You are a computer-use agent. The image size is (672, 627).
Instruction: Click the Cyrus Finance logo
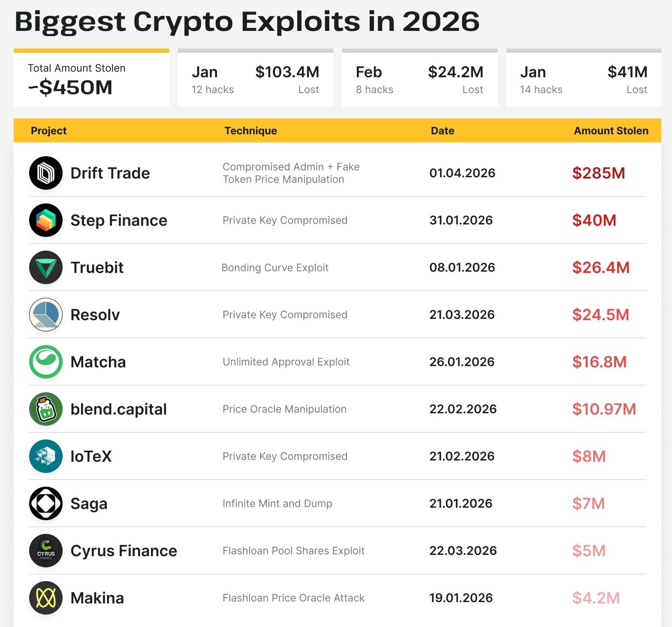tap(46, 551)
